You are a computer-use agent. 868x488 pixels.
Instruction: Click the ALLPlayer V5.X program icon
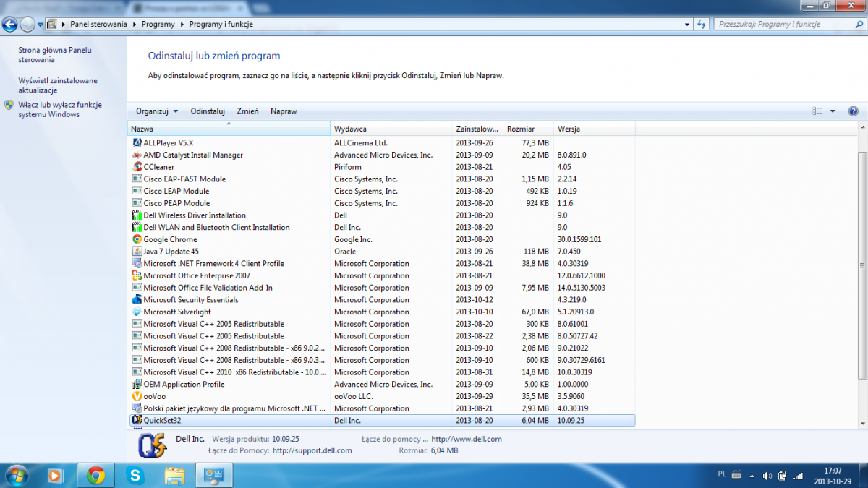pyautogui.click(x=137, y=143)
